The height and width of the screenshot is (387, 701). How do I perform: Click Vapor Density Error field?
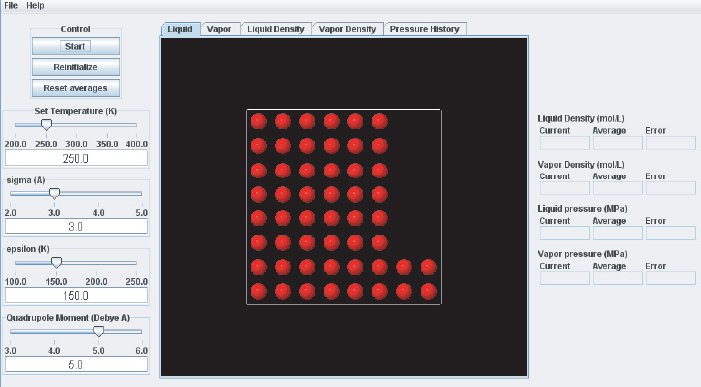pyautogui.click(x=671, y=188)
